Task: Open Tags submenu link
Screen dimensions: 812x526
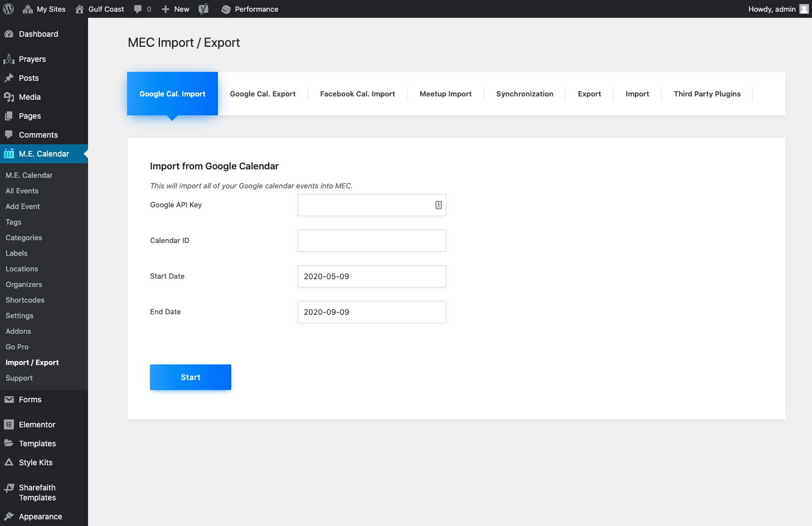Action: (13, 222)
